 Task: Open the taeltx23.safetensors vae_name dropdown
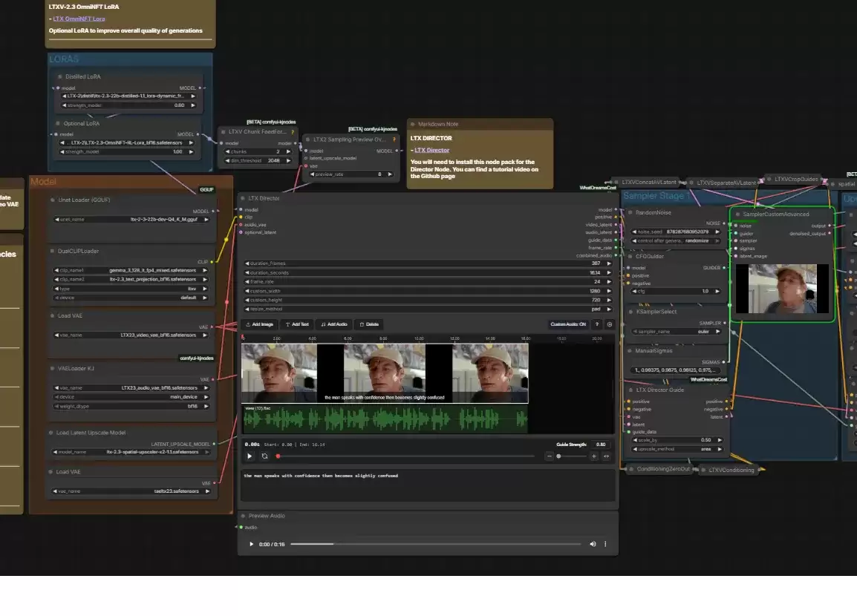131,491
